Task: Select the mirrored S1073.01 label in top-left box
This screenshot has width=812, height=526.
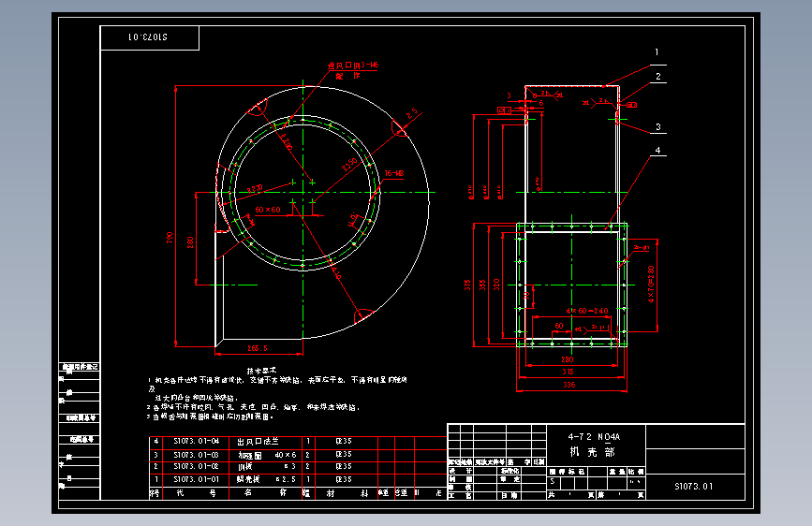Action: 148,37
